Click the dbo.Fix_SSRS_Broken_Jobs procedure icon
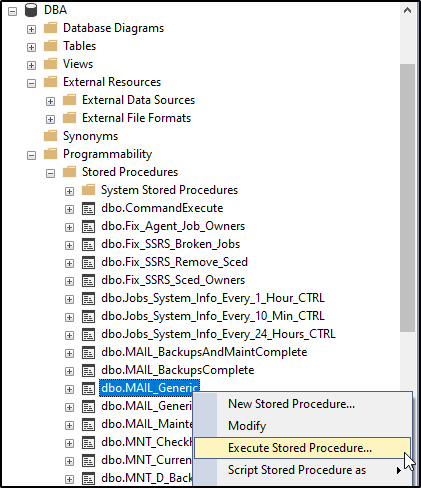Viewport: 421px width, 488px height. pos(88,245)
